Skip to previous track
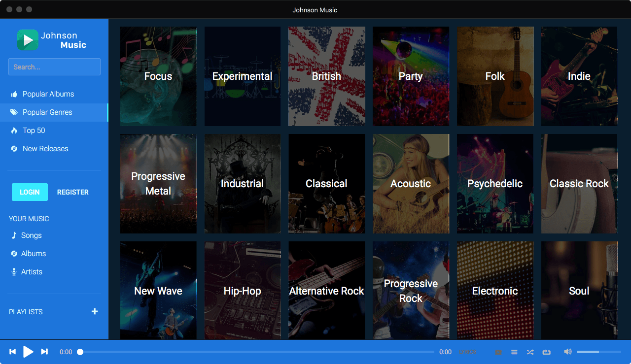Viewport: 631px width, 364px height. (13, 352)
